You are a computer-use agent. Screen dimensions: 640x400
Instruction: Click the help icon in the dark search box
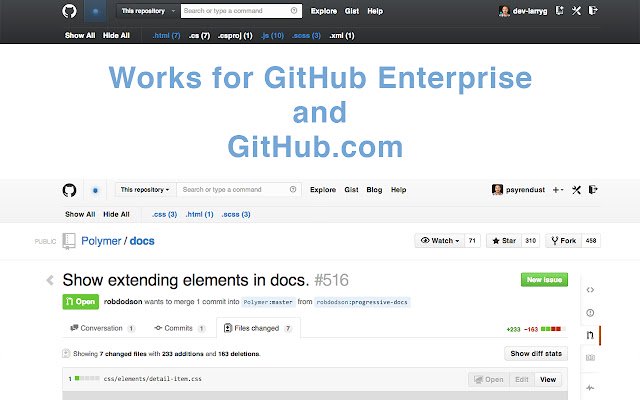294,11
